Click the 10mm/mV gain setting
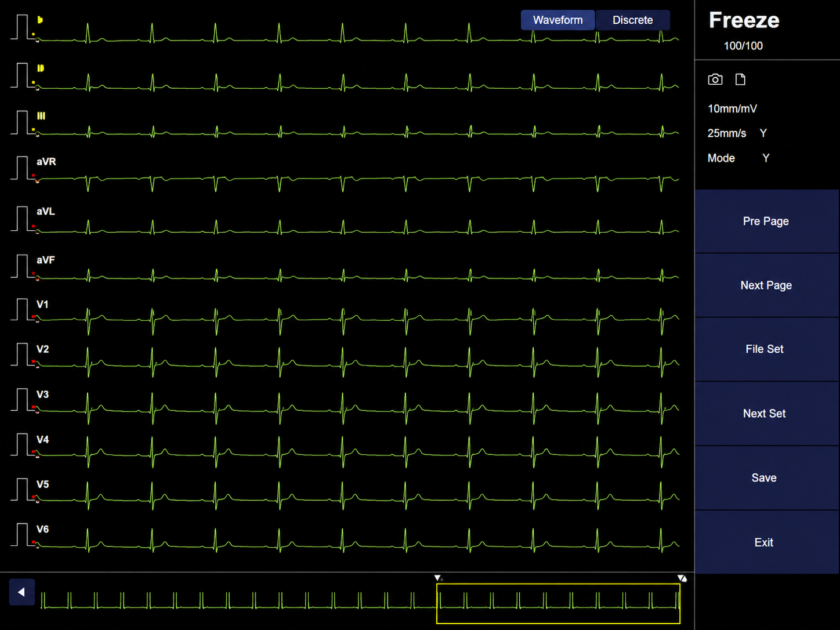Screen dimensions: 840x630 [x=732, y=108]
